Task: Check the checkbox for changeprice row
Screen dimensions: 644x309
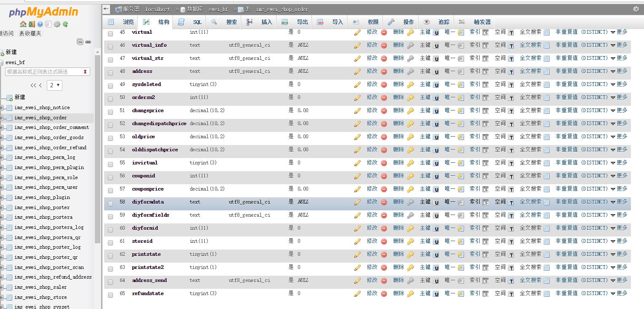Action: [110, 112]
